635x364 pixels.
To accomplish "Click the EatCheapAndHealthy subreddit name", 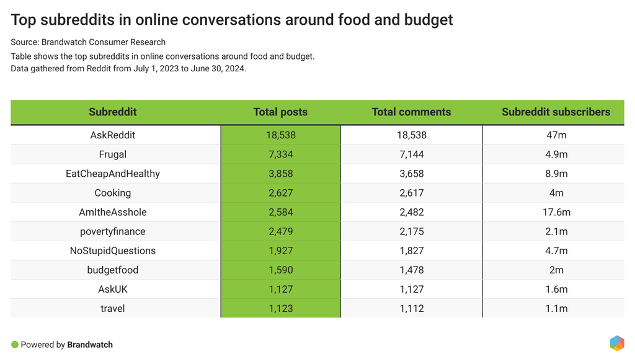I will pos(113,174).
